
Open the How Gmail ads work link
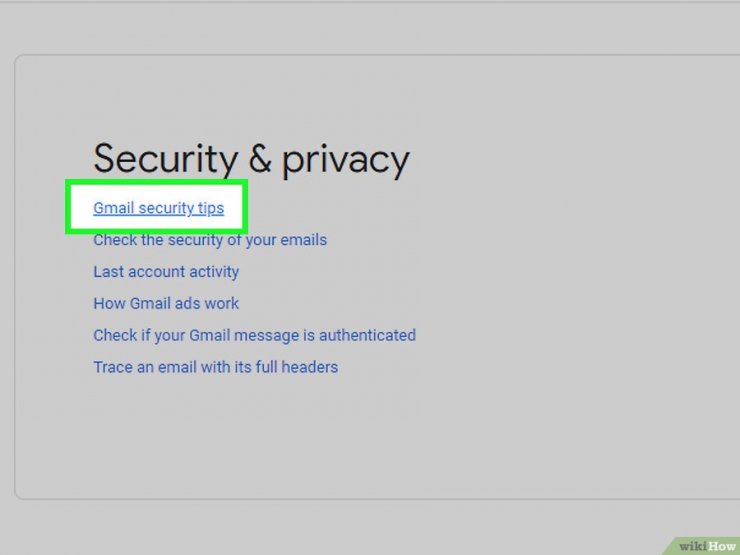coord(166,303)
